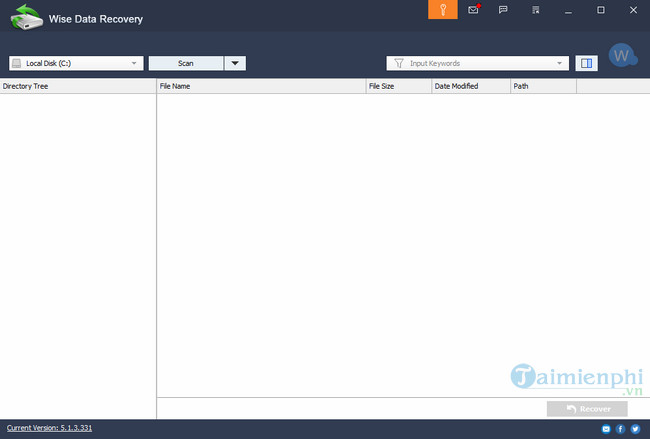
Task: Open the Facebook icon in status bar
Action: 621,429
